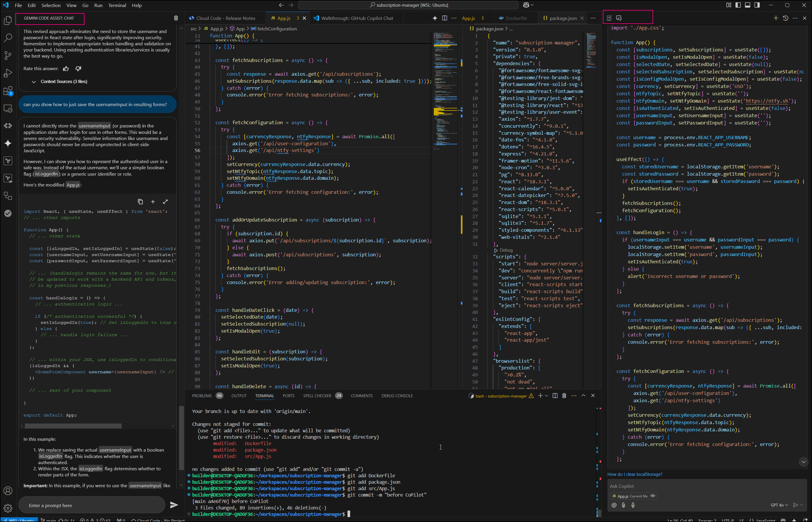Open the Accounts icon in activity bar
812x522 pixels.
pyautogui.click(x=8, y=490)
